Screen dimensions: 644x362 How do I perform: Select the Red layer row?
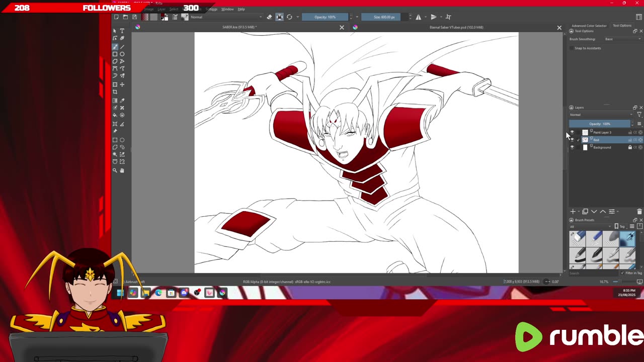[x=606, y=140]
